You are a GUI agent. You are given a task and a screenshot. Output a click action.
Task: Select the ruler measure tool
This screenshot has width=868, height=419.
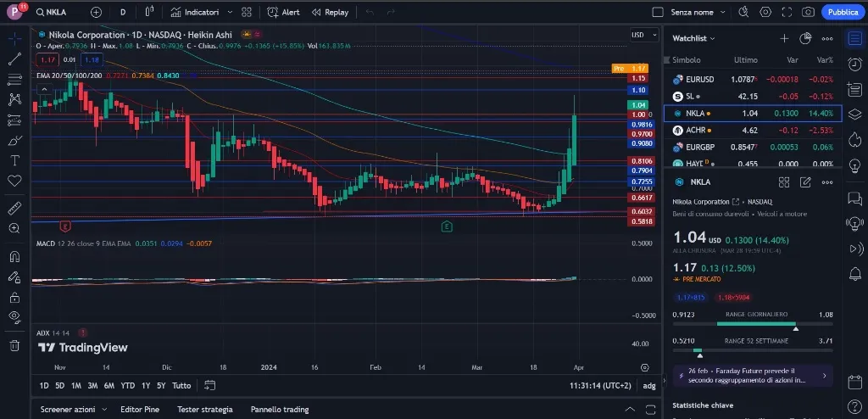15,208
